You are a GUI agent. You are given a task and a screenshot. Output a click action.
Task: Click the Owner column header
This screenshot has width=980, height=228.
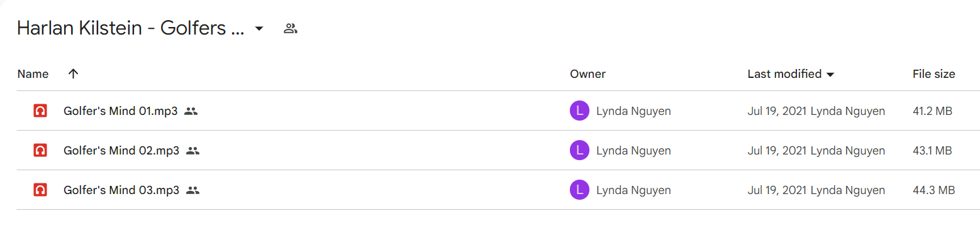(587, 73)
